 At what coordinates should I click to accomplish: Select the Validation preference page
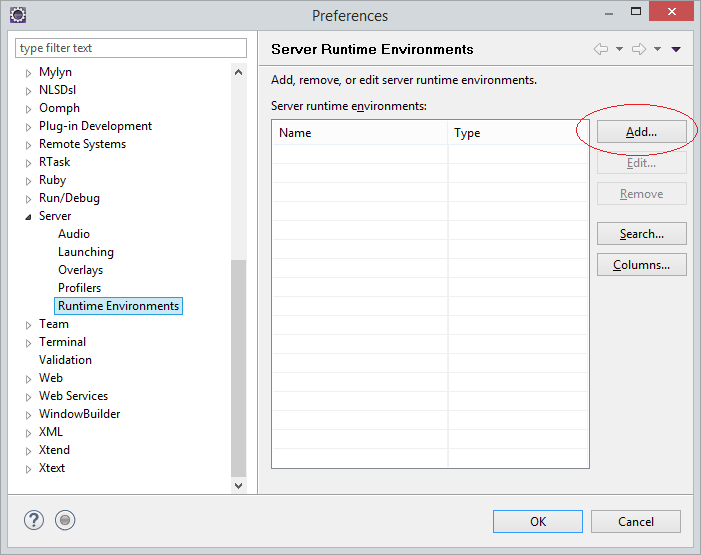65,360
